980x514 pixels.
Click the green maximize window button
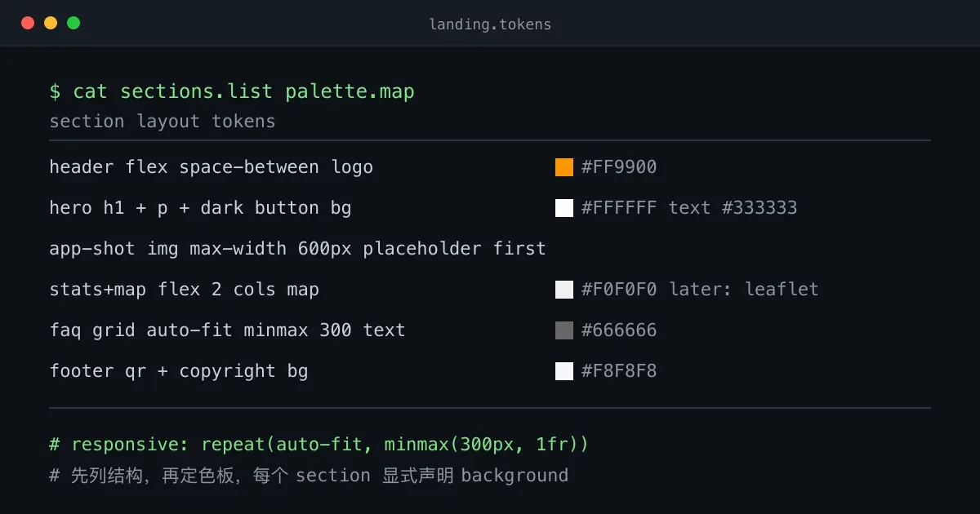click(x=73, y=23)
